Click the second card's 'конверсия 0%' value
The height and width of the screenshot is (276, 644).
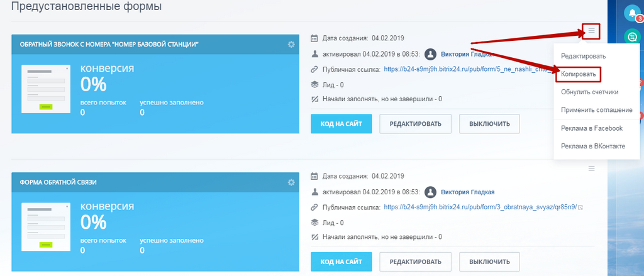point(93,222)
